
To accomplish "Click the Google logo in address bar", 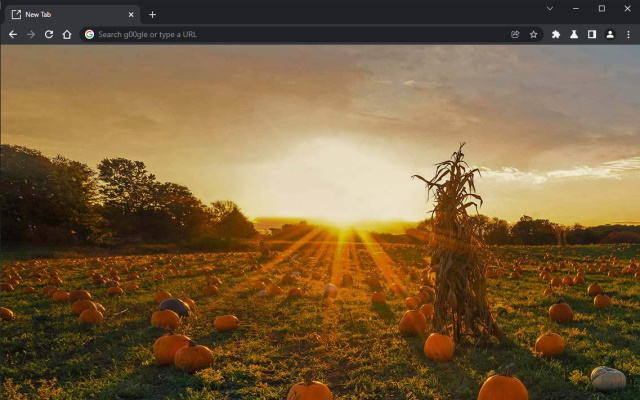I will click(89, 35).
